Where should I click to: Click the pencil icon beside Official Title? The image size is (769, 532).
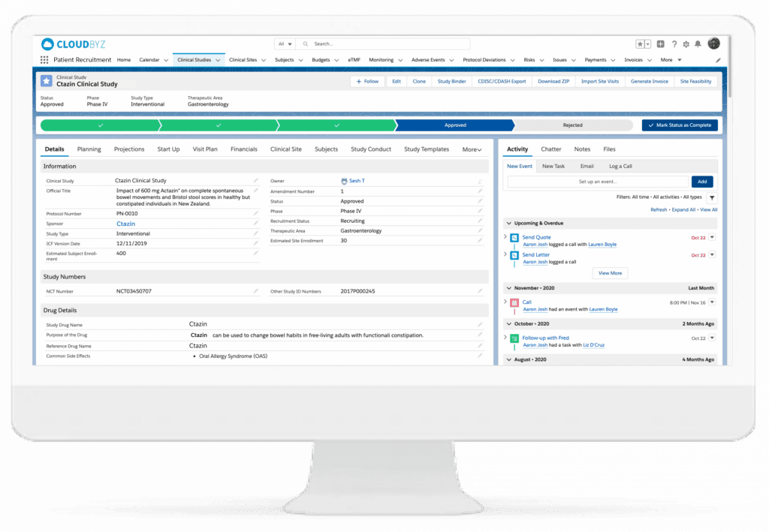pyautogui.click(x=255, y=191)
